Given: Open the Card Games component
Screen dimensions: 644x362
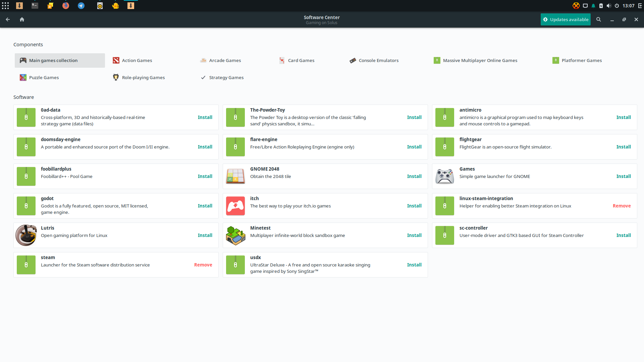Looking at the screenshot, I should coord(297,60).
